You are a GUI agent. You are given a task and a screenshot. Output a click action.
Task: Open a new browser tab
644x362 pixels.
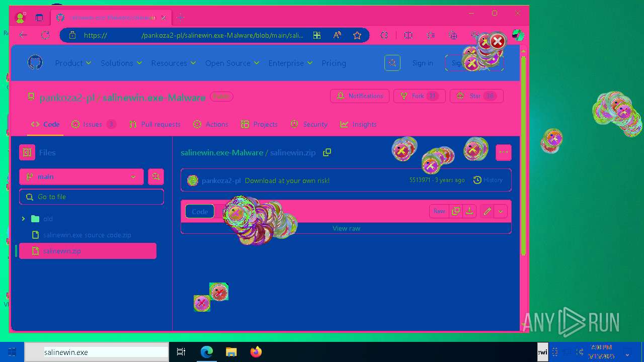(181, 18)
